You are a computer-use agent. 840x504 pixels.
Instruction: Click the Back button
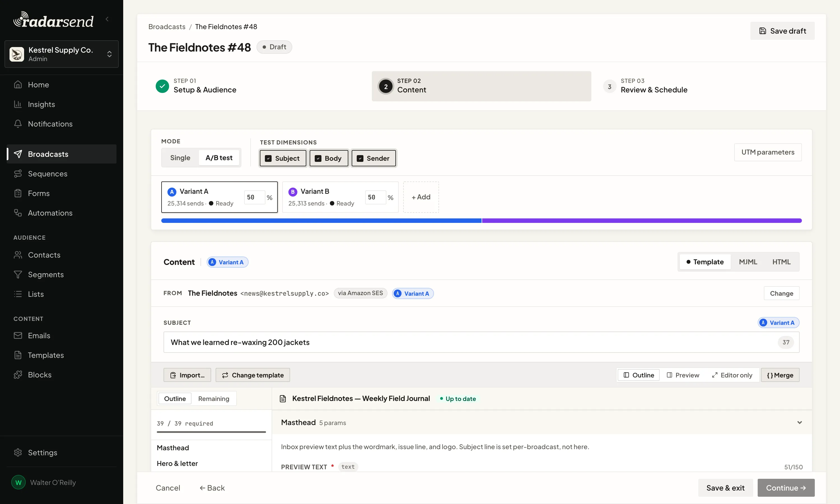pos(212,488)
